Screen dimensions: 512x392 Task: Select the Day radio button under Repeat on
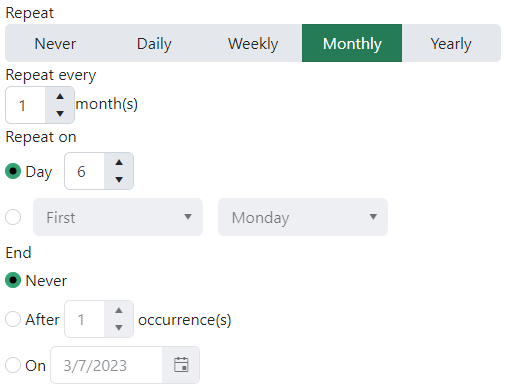pyautogui.click(x=13, y=171)
